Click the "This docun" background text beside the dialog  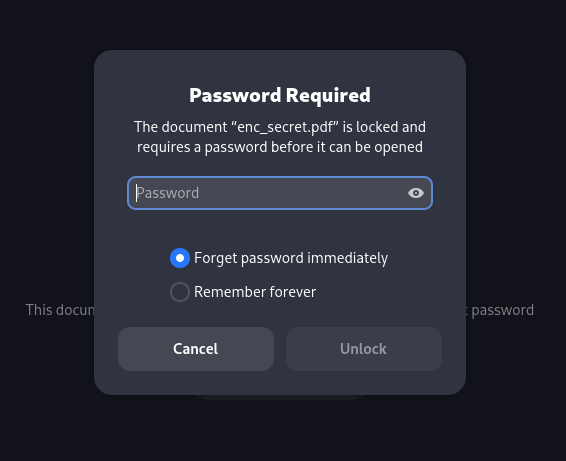click(60, 310)
